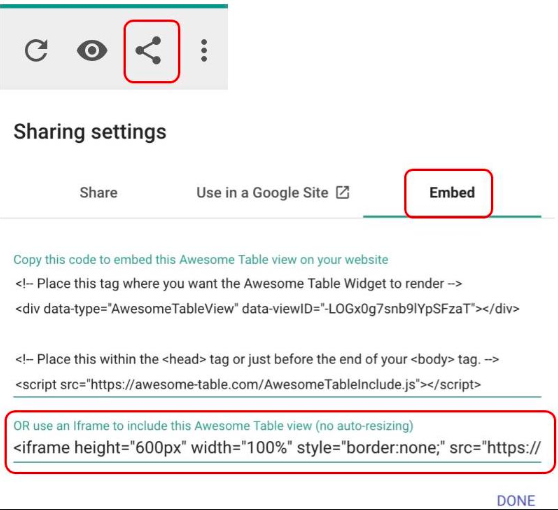
Task: Click the refresh icon in the toolbar
Action: 36,51
